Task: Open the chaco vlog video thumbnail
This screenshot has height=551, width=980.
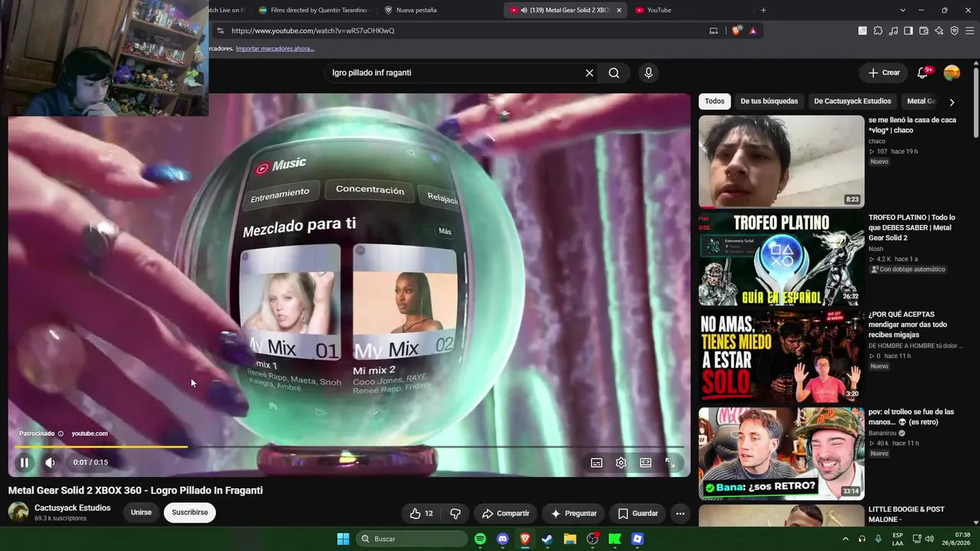Action: point(781,161)
